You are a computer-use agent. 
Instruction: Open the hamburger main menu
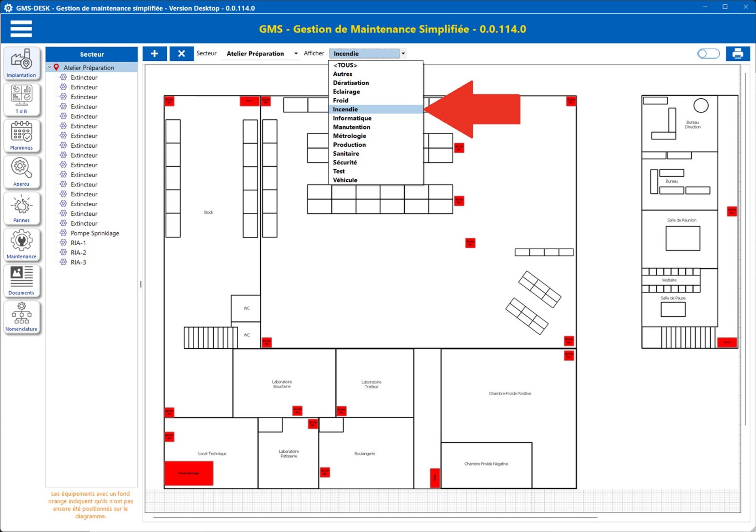coord(21,29)
